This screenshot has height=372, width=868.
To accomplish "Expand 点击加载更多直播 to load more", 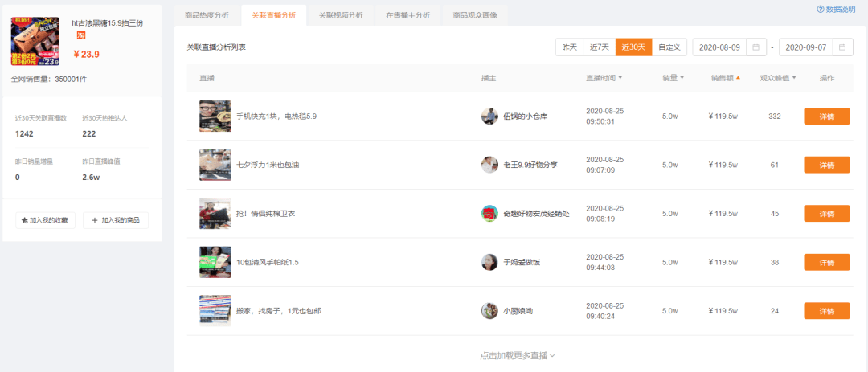I will coord(517,355).
